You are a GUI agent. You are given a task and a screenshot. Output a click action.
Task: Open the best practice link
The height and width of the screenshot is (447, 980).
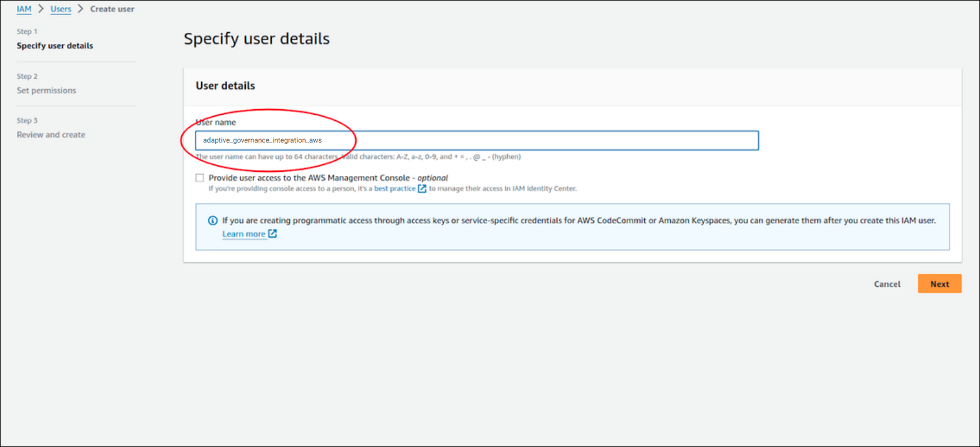[394, 189]
